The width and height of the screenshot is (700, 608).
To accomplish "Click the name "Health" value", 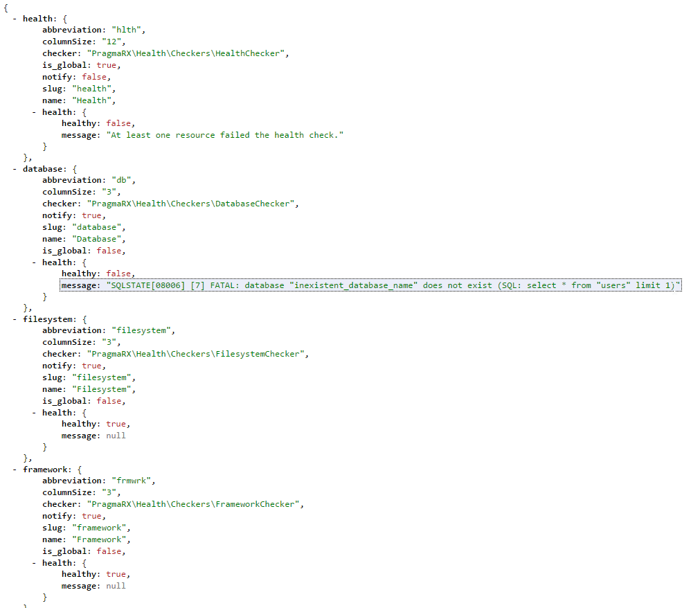I will (x=91, y=101).
